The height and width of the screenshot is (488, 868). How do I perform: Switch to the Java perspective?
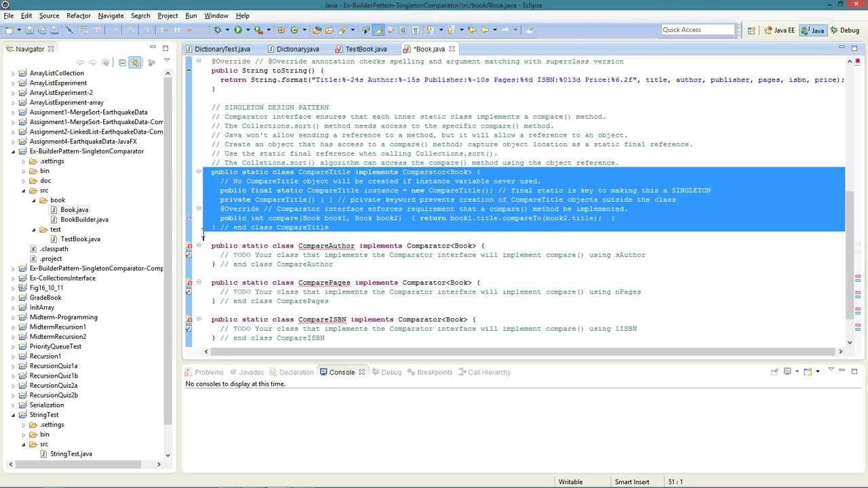pyautogui.click(x=813, y=30)
